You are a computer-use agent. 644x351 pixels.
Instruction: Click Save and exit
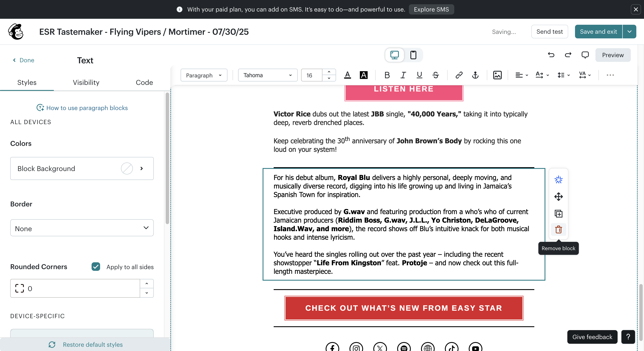pyautogui.click(x=598, y=32)
